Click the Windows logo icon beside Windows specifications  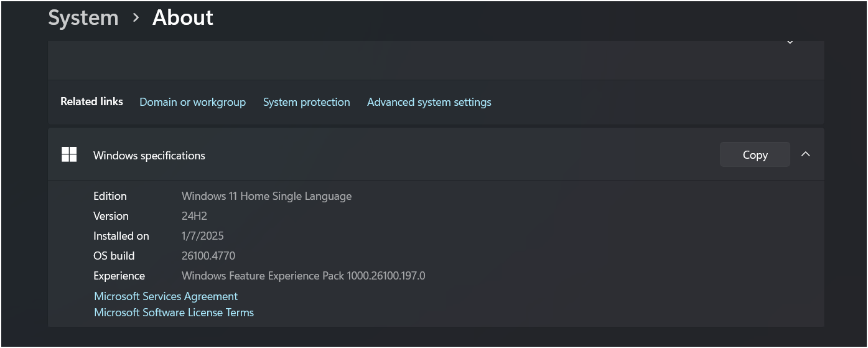[x=69, y=154]
